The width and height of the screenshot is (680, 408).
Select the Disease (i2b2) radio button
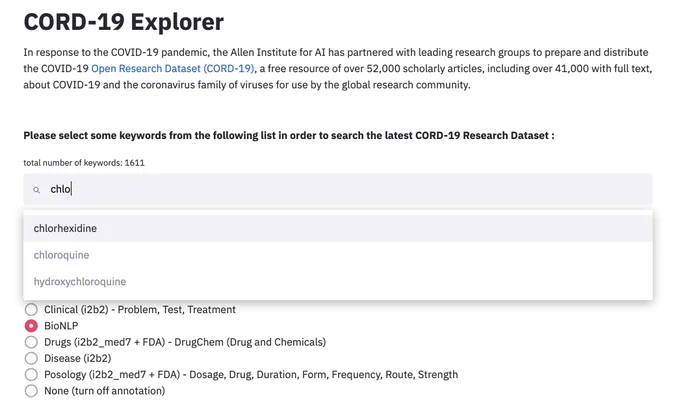pos(31,358)
